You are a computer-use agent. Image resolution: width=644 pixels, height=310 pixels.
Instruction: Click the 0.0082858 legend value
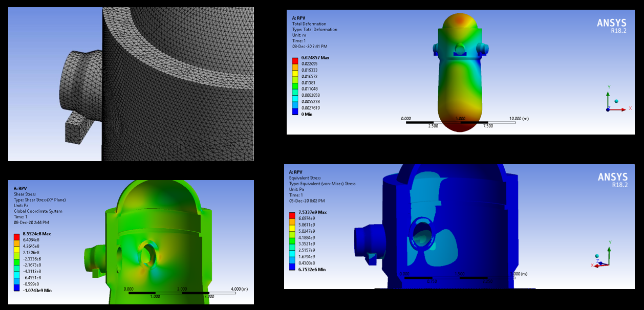click(310, 95)
